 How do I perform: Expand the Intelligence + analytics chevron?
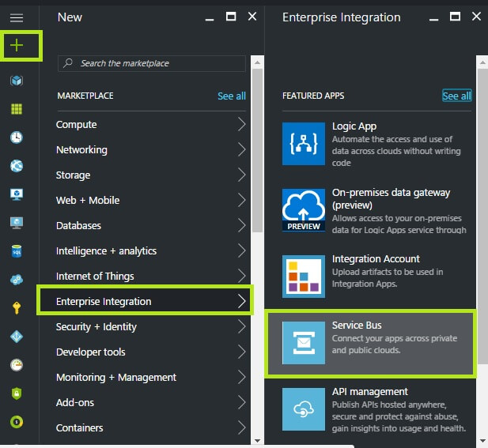tap(242, 250)
